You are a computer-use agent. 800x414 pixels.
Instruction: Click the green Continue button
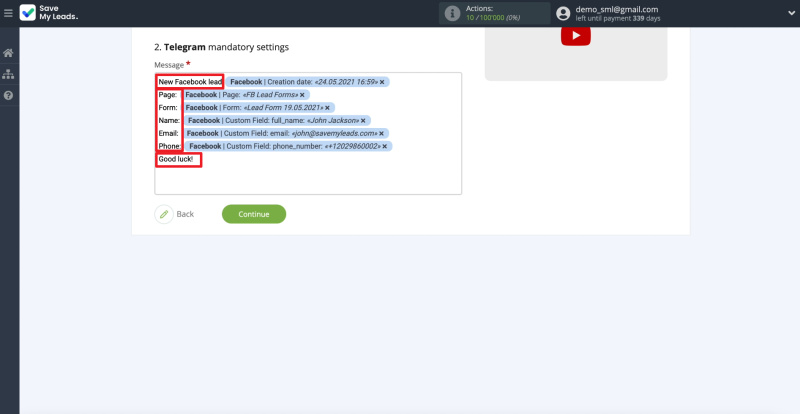click(254, 214)
